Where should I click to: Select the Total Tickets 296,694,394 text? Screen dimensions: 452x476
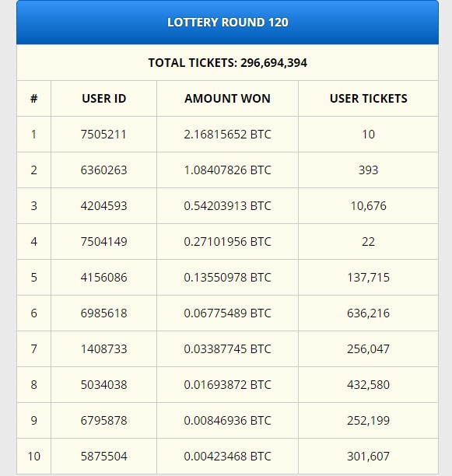coord(227,63)
